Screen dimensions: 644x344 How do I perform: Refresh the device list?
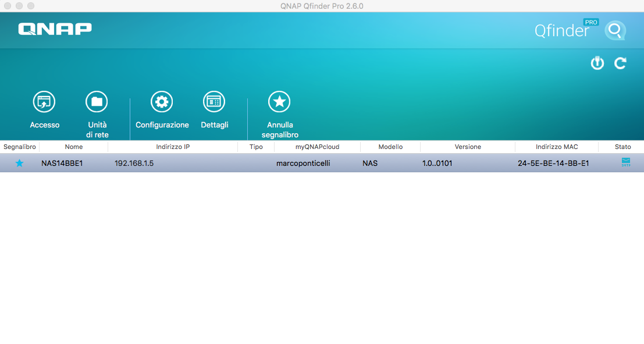[621, 63]
